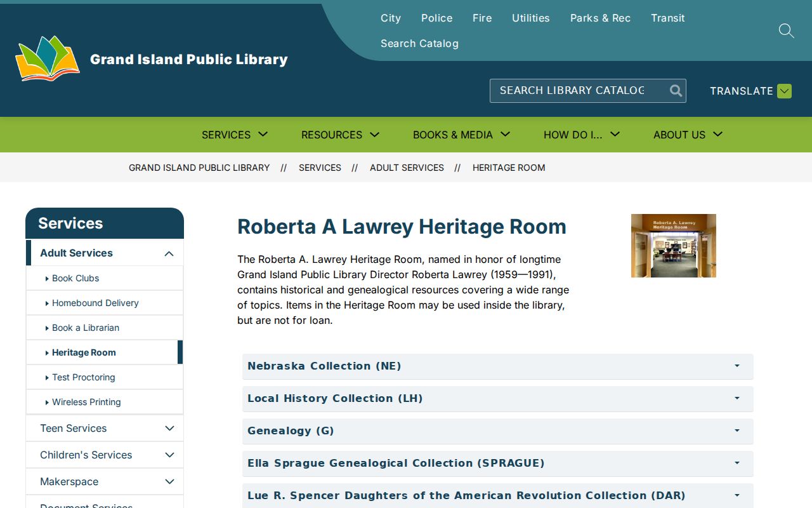Image resolution: width=812 pixels, height=508 pixels.
Task: Go to Grand Island Public Library breadcrumb
Action: [x=199, y=168]
